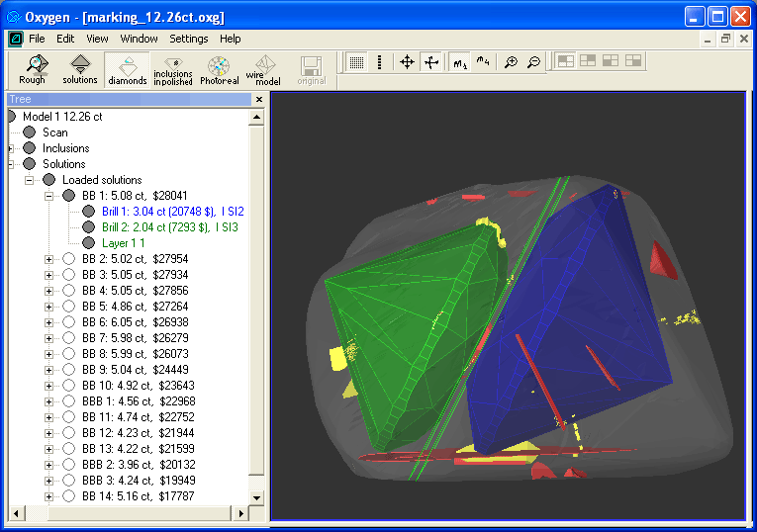Click the solutions toolbar icon
This screenshot has height=532, width=757.
[80, 68]
